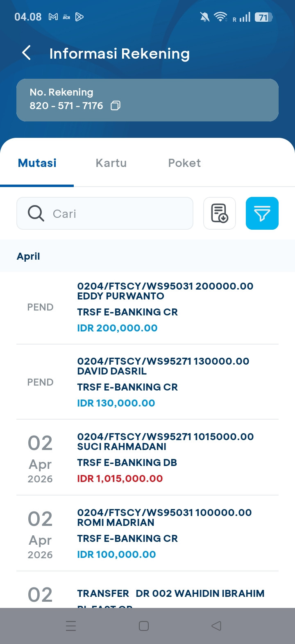Tap the Android back triangle button
Screen dimensions: 295x644
(x=216, y=626)
